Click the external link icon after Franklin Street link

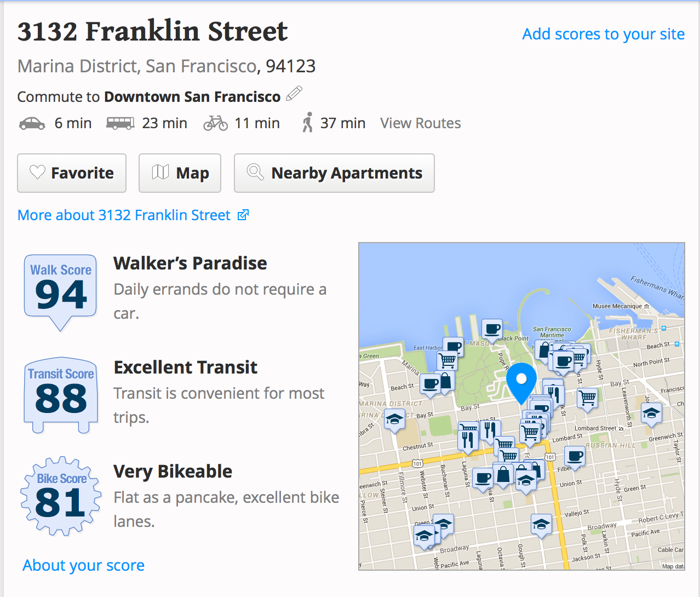[x=243, y=215]
